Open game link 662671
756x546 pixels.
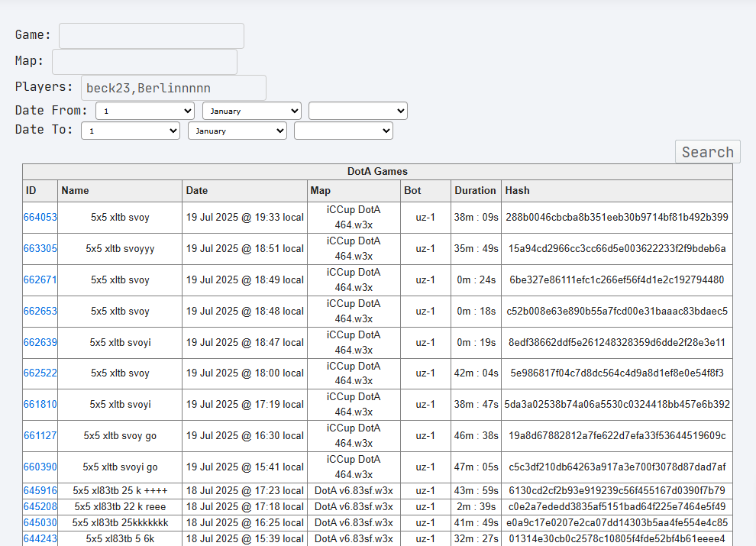(40, 279)
